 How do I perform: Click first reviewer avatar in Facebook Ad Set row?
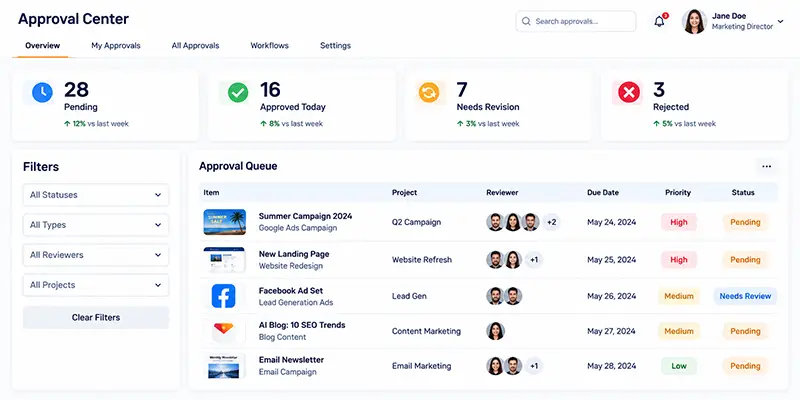click(495, 296)
